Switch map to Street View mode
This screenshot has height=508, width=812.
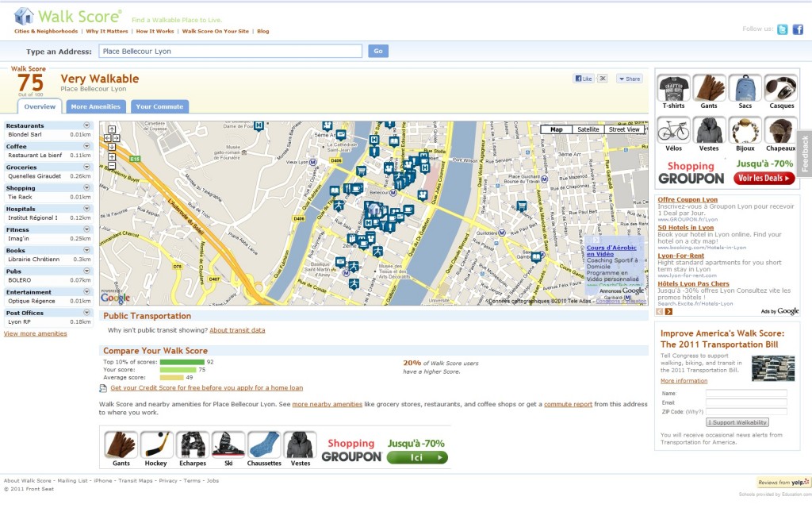[623, 129]
